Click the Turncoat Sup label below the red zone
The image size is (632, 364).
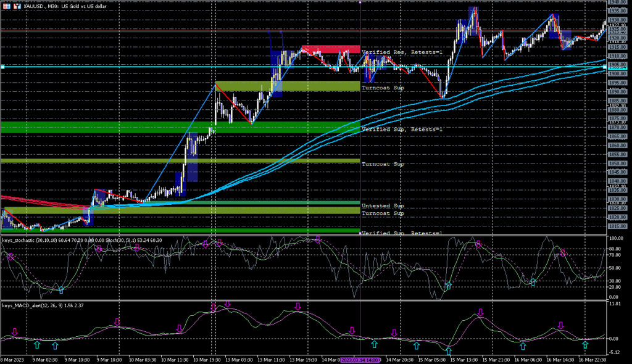pos(383,88)
